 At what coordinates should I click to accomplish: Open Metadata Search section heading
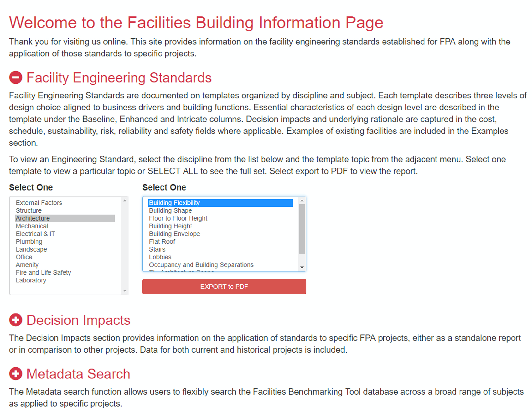click(78, 374)
